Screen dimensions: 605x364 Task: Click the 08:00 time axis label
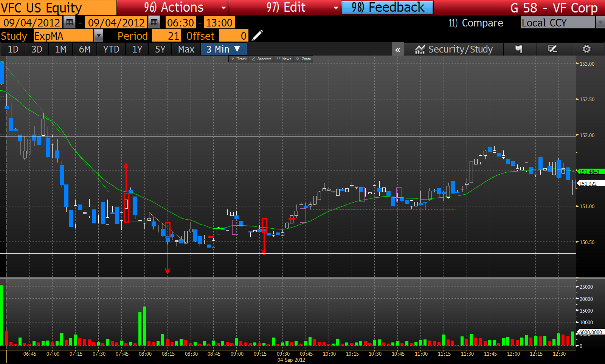145,354
